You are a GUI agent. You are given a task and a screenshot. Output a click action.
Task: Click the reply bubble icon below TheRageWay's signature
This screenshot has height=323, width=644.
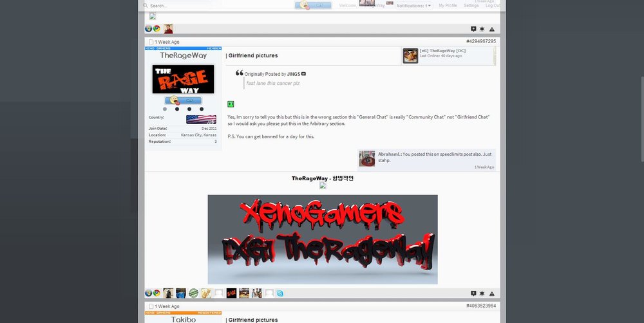pyautogui.click(x=473, y=293)
